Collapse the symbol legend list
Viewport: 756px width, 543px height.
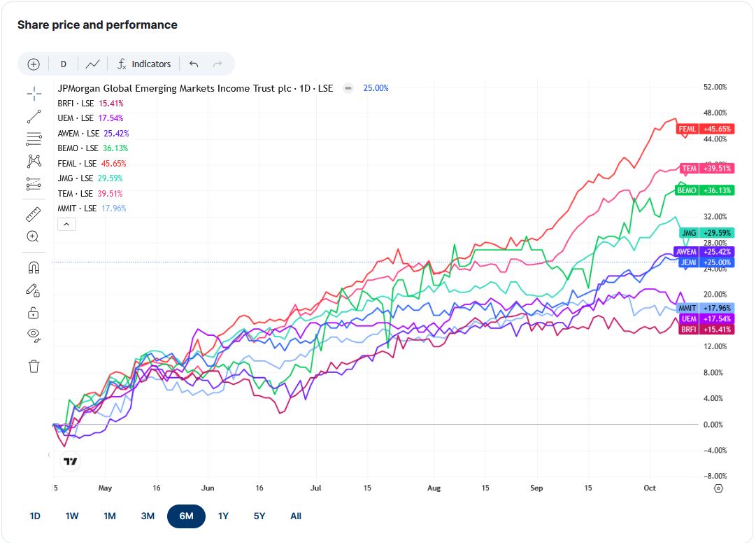tap(66, 224)
